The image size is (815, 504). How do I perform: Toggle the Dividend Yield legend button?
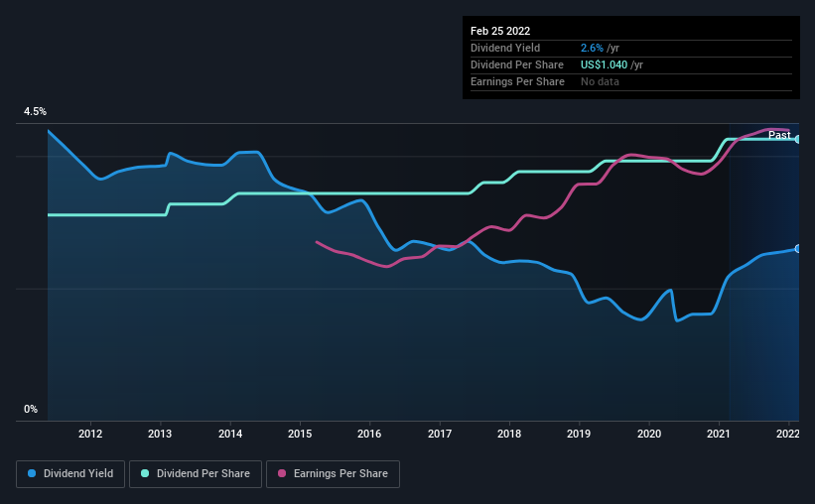pyautogui.click(x=70, y=474)
